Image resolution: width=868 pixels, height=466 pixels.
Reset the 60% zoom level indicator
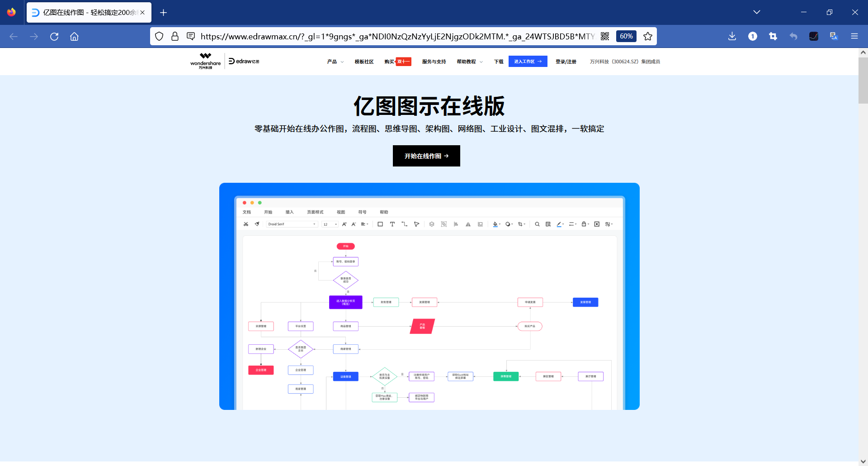[626, 36]
